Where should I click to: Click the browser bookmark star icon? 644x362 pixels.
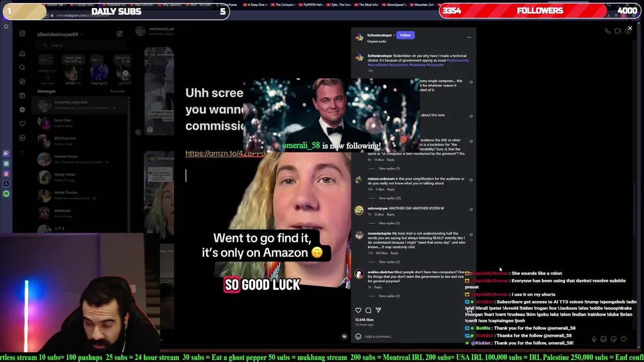[x=6, y=26]
